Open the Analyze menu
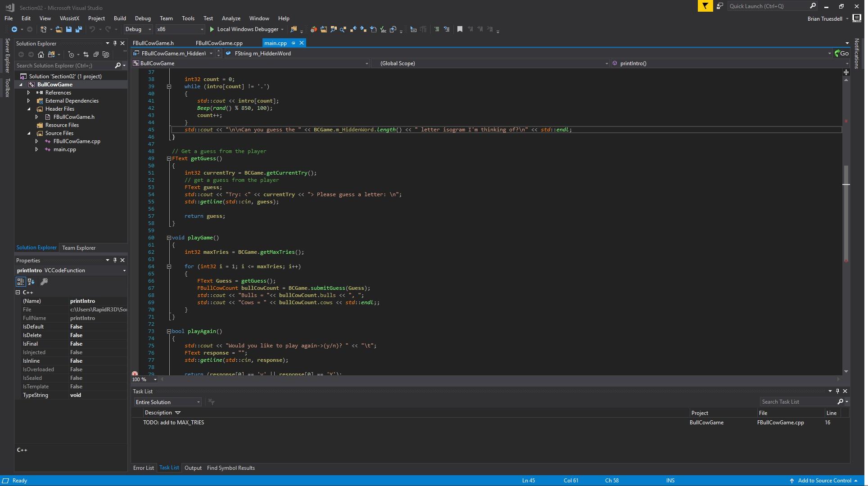Screen dimensions: 868x486 [x=231, y=18]
